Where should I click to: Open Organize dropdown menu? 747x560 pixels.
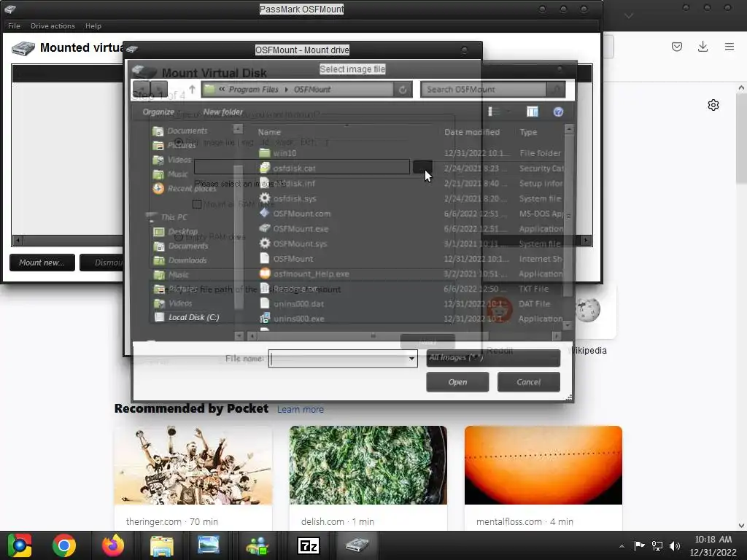click(158, 112)
